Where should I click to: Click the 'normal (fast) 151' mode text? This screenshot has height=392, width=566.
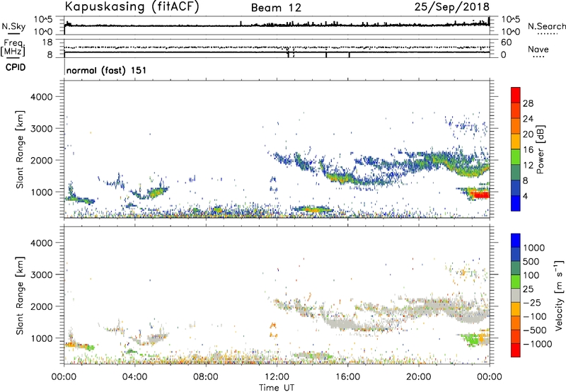pyautogui.click(x=107, y=70)
